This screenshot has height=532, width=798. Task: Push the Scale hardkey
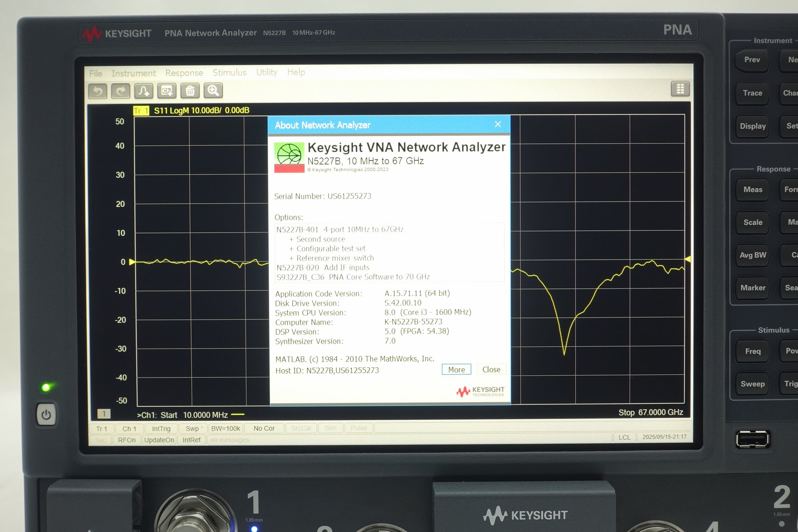(x=752, y=223)
